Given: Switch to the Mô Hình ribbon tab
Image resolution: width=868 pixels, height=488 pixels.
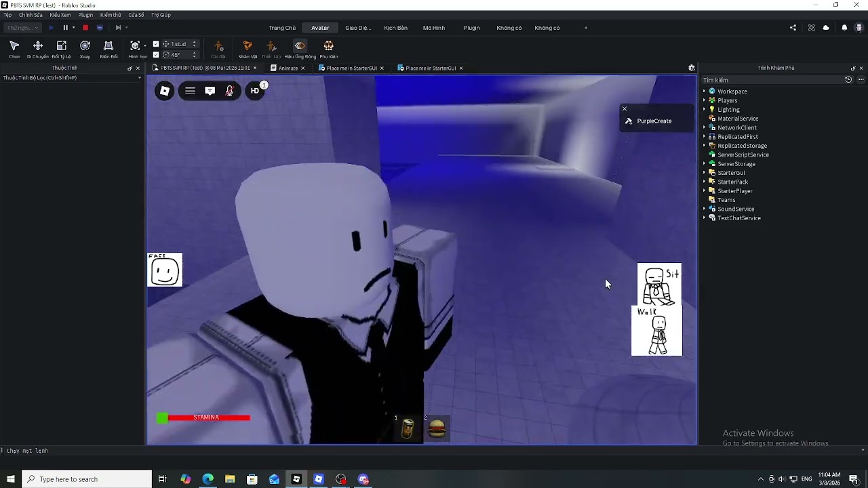Looking at the screenshot, I should [x=434, y=28].
